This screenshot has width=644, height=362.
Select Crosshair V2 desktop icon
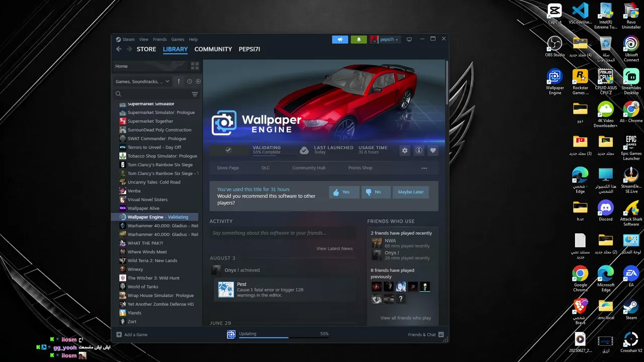631,342
